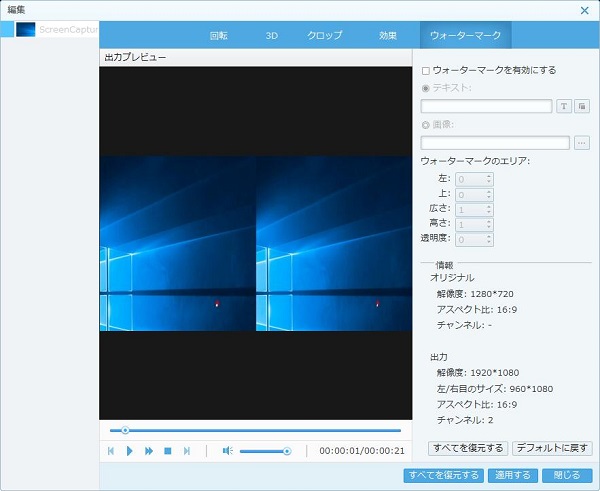The height and width of the screenshot is (491, 600).
Task: Click the video seek bar handle
Action: click(125, 431)
